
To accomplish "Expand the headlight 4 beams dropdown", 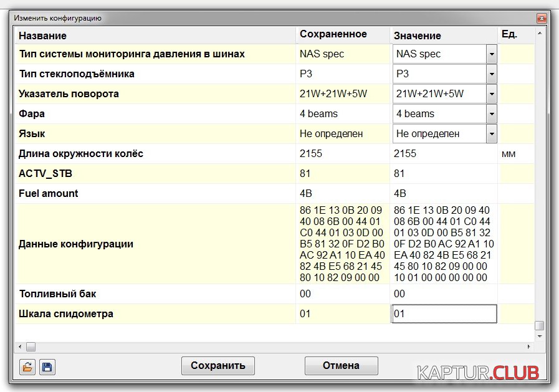I will (x=491, y=114).
